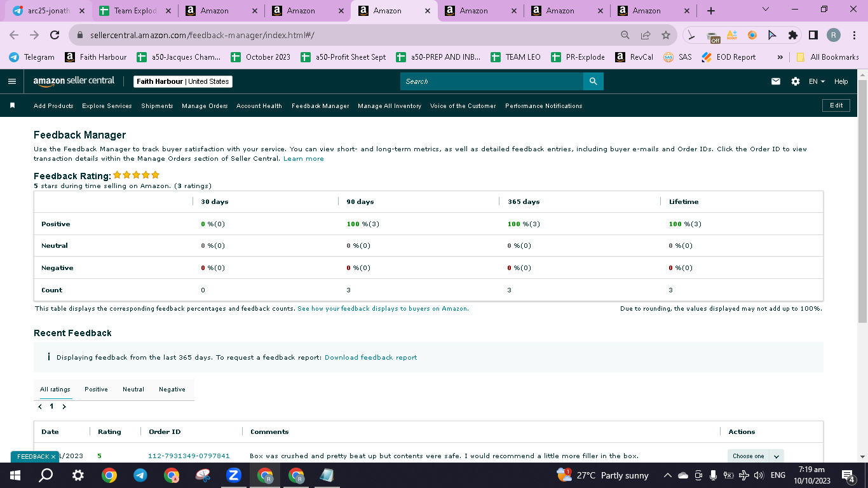Click the bookmark flag icon in the nav bar
Screen dimensions: 868x488
point(12,105)
